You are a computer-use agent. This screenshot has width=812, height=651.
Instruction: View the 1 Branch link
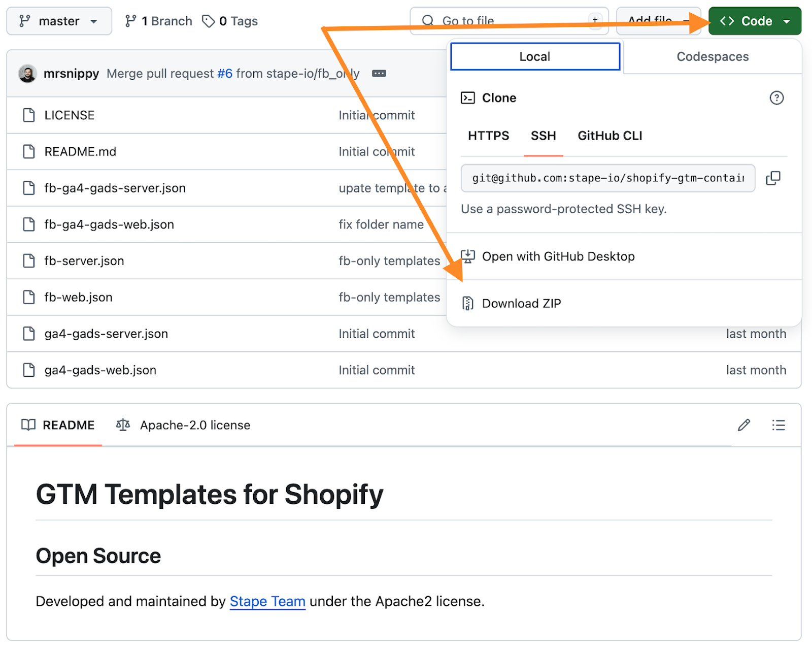(158, 21)
